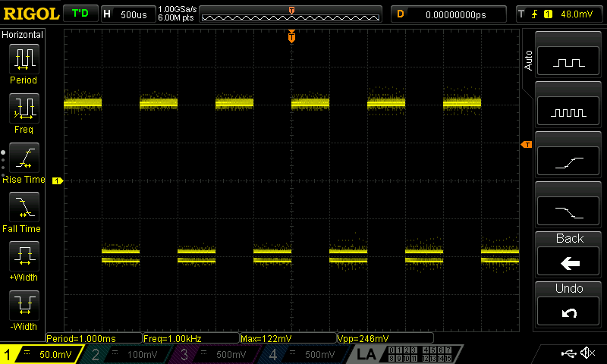Click the orange trigger position marker
The height and width of the screenshot is (364, 607).
[291, 36]
